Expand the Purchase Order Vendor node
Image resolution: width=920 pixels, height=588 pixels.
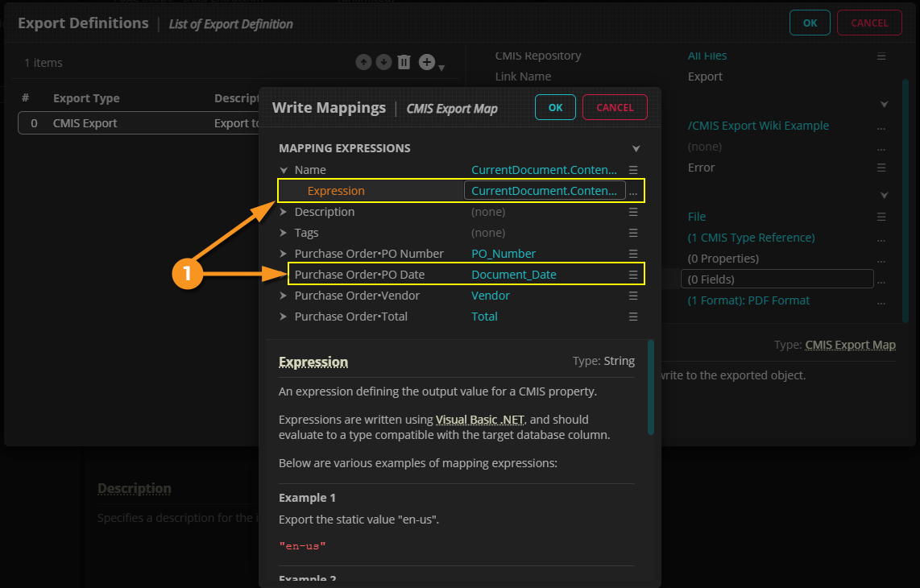(x=284, y=296)
